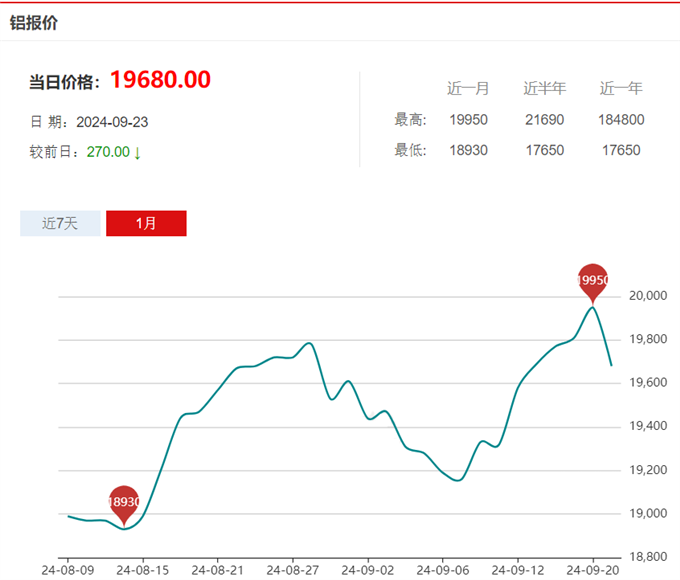Select the red 1月 tab
The image size is (680, 580).
coord(146,223)
